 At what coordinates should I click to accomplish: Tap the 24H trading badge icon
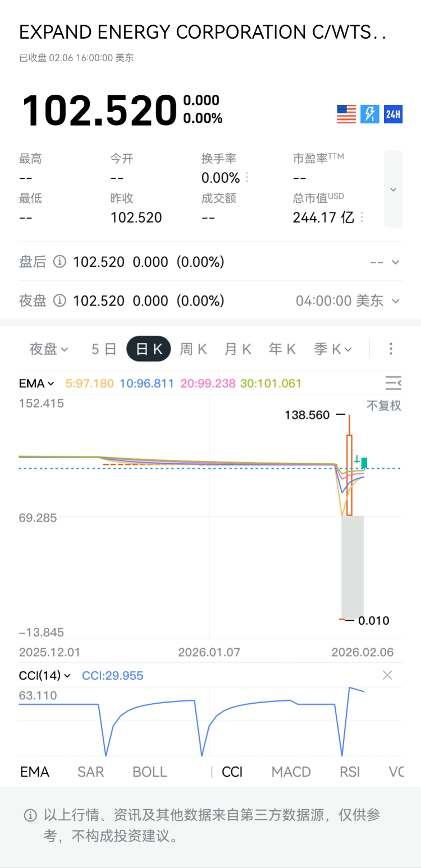393,114
